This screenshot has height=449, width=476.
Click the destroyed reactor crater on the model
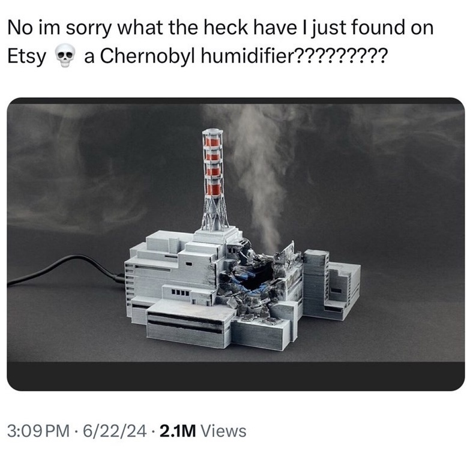(x=255, y=281)
